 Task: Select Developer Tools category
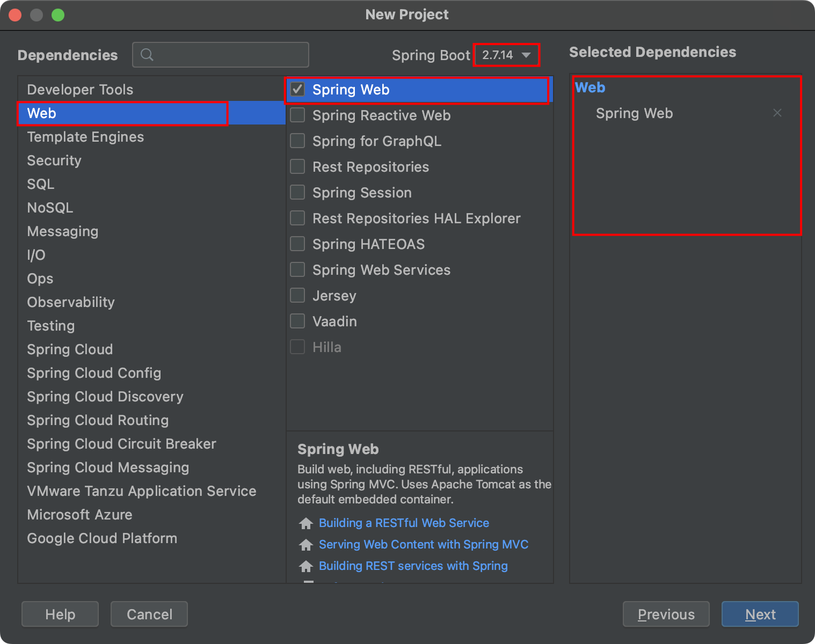point(151,90)
